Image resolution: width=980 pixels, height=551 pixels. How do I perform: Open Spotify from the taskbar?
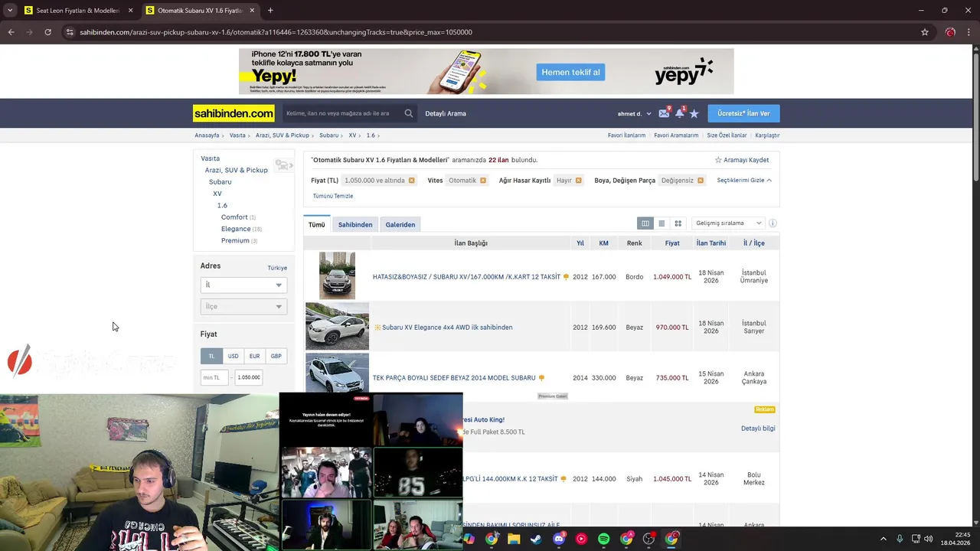603,539
